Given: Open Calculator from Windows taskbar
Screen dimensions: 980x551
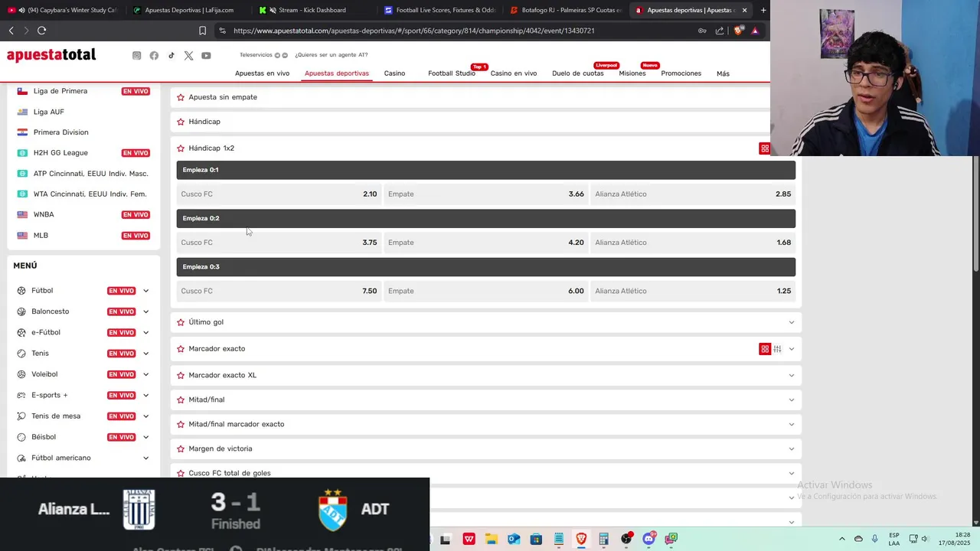Looking at the screenshot, I should click(x=603, y=539).
